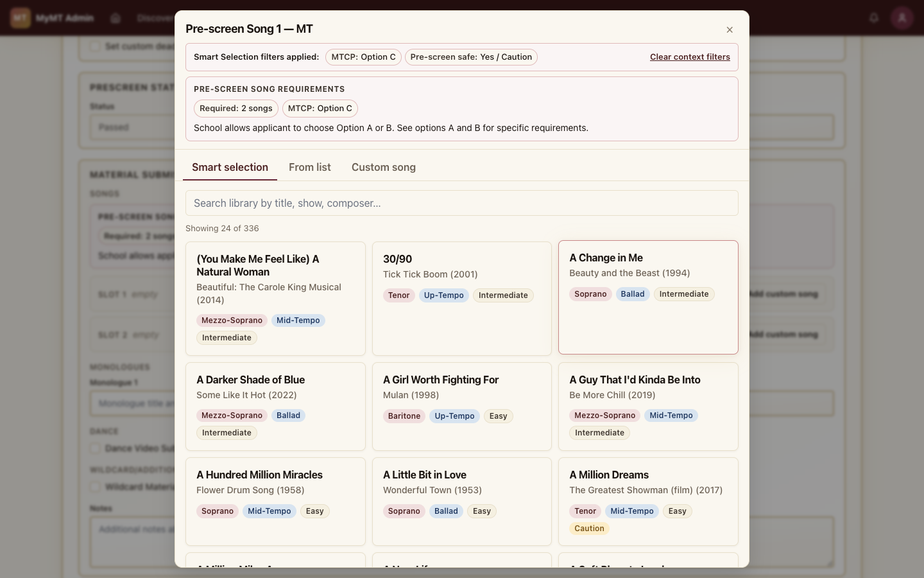
Task: Click Baritone tag on Mulan song card
Action: [404, 416]
